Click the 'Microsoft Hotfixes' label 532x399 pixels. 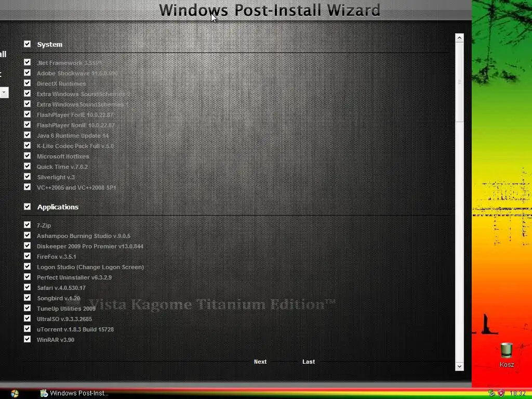(x=63, y=156)
